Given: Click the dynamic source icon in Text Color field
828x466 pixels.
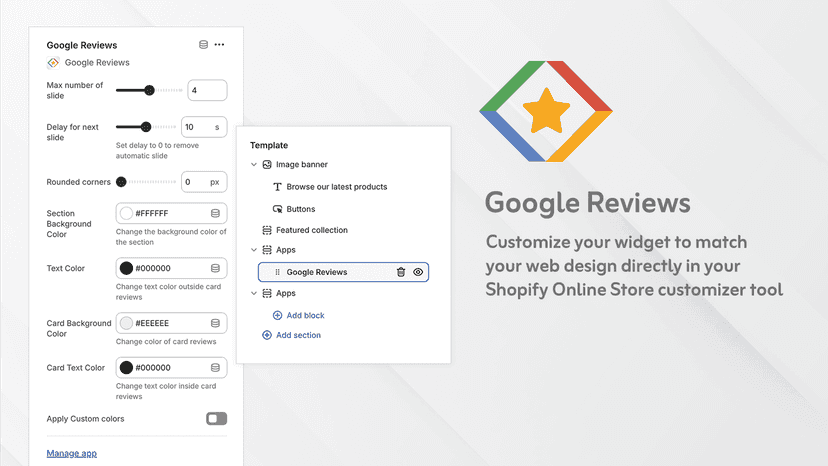Looking at the screenshot, I should click(x=215, y=268).
